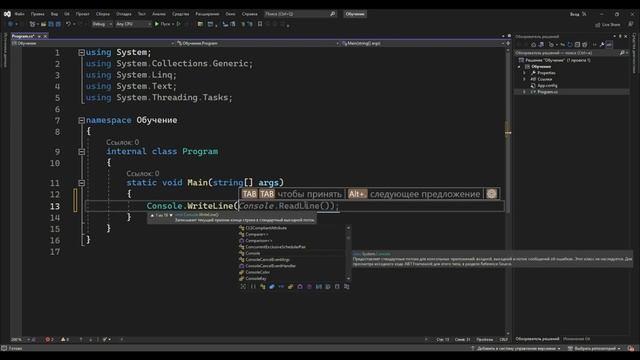Open the Анализ menu

(x=159, y=14)
